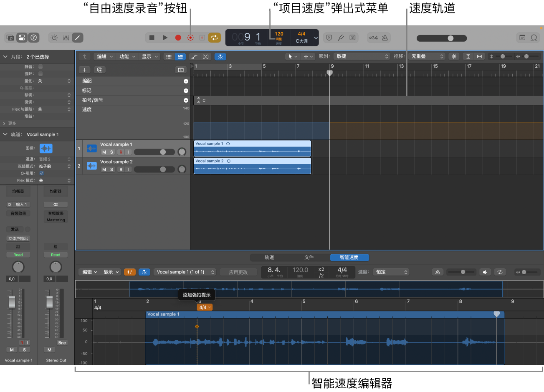
Task: Click the 应用更改 button
Action: coord(238,272)
